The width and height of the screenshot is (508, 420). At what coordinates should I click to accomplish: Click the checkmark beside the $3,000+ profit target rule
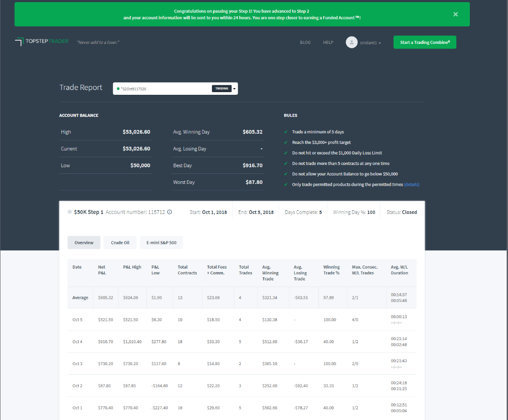pyautogui.click(x=286, y=142)
